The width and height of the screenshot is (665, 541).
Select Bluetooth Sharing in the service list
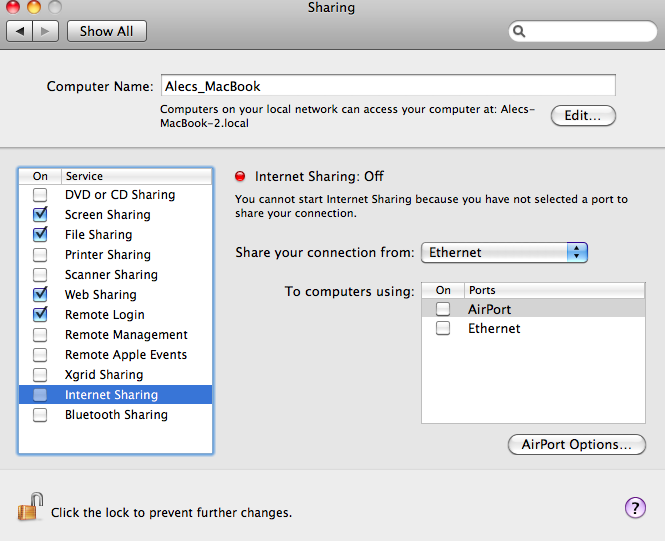pos(116,415)
